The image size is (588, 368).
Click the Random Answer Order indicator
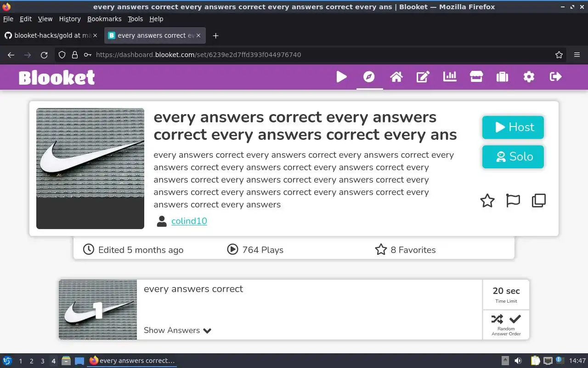pos(506,325)
